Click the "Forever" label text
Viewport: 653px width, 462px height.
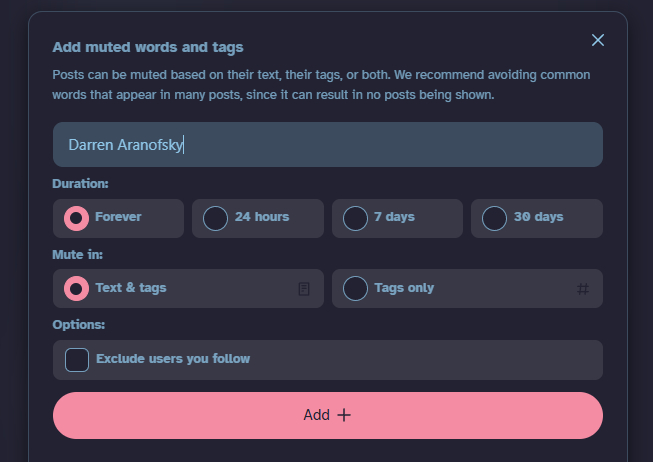pyautogui.click(x=118, y=217)
